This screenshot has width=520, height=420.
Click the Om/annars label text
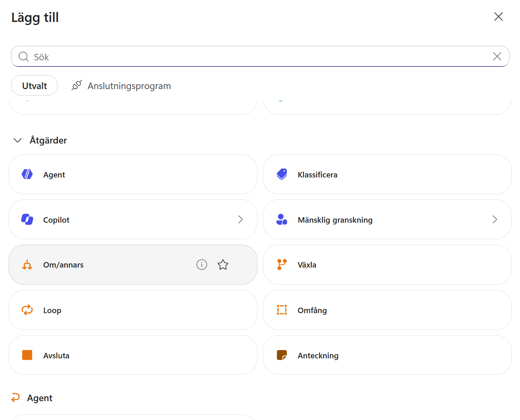(x=63, y=265)
